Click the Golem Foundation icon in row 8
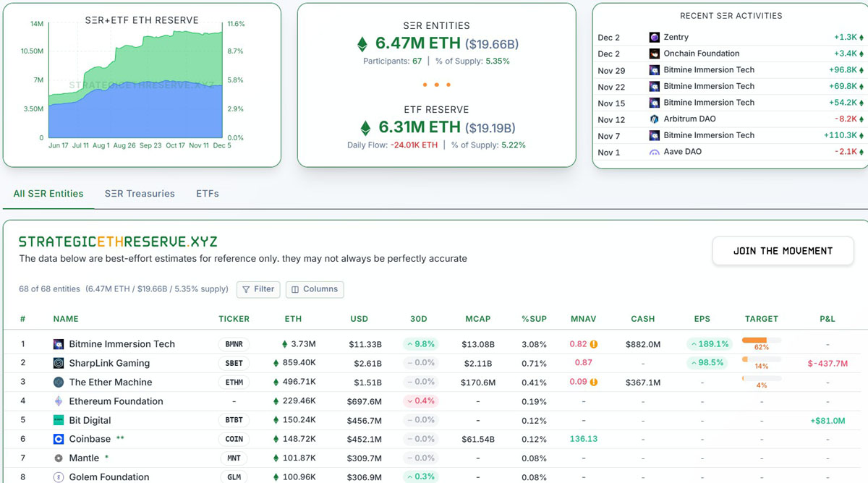 [x=59, y=476]
